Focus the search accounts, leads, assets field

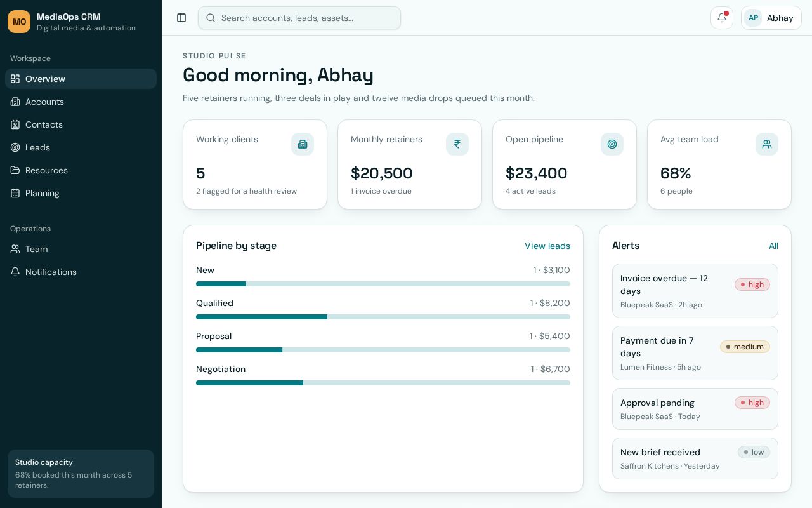(299, 18)
